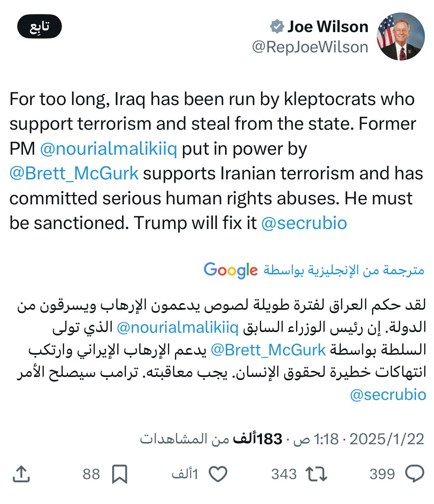Click the 2025/1/22 tweet timestamp

click(387, 439)
